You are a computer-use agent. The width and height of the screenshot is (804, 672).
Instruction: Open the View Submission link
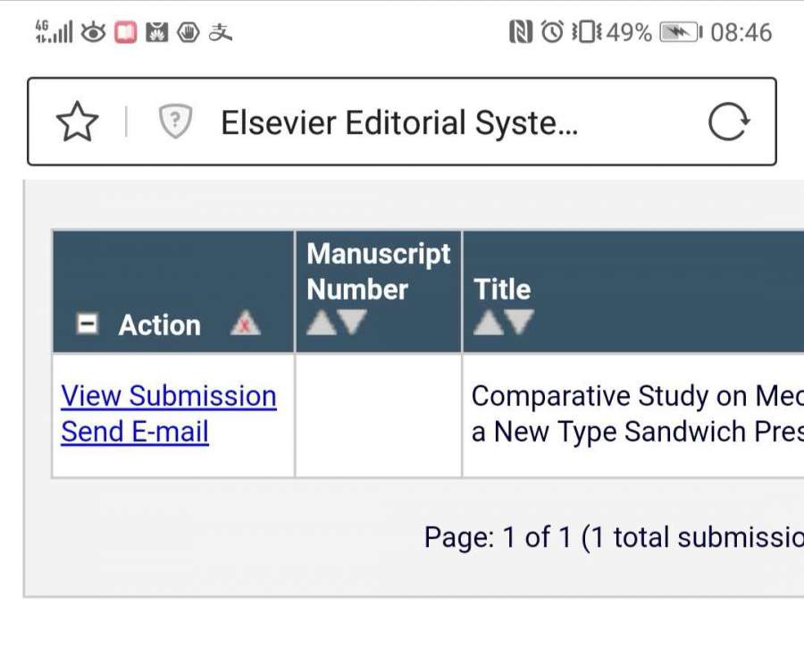168,396
